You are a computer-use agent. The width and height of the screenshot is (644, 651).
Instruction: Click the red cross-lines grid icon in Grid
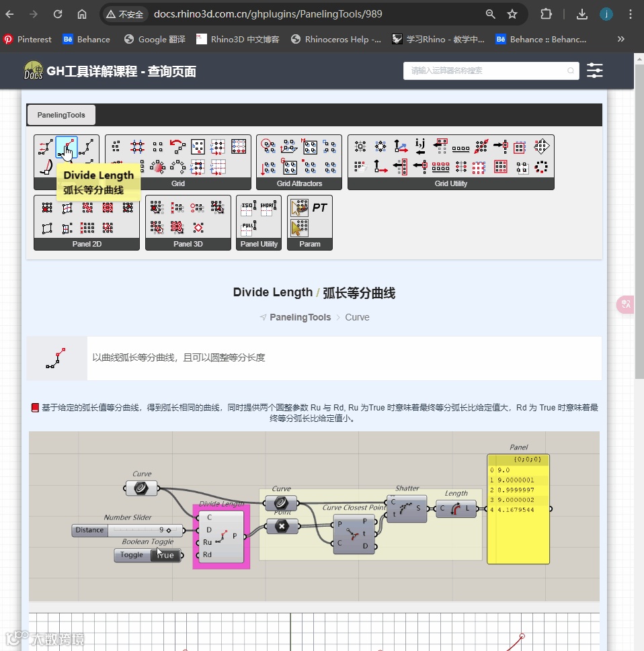coord(137,146)
